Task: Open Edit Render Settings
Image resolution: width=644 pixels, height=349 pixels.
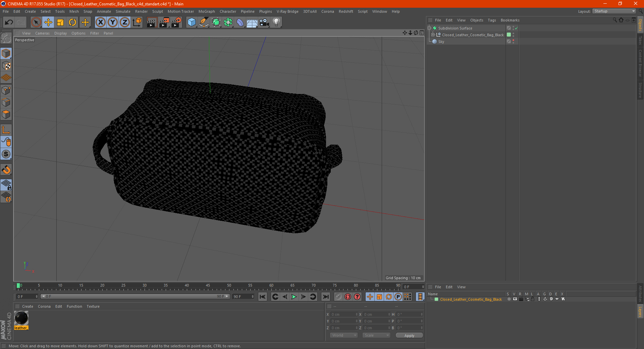Action: [176, 22]
